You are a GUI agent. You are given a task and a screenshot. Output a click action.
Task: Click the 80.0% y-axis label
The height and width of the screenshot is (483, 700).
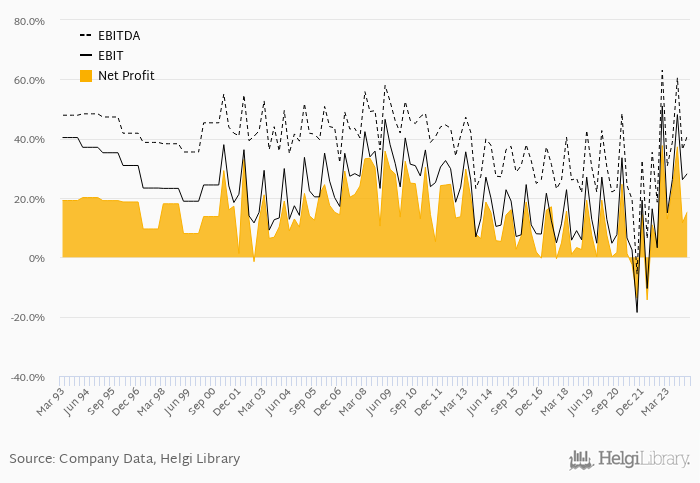click(29, 21)
